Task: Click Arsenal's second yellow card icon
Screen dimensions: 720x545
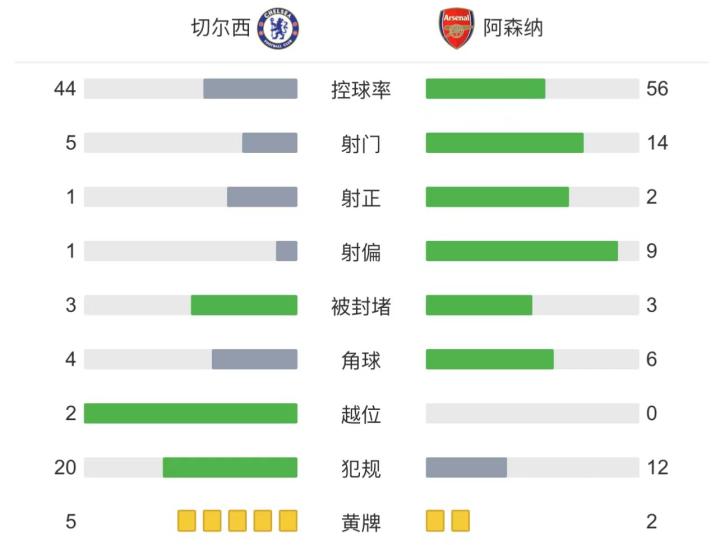Action: [x=460, y=521]
